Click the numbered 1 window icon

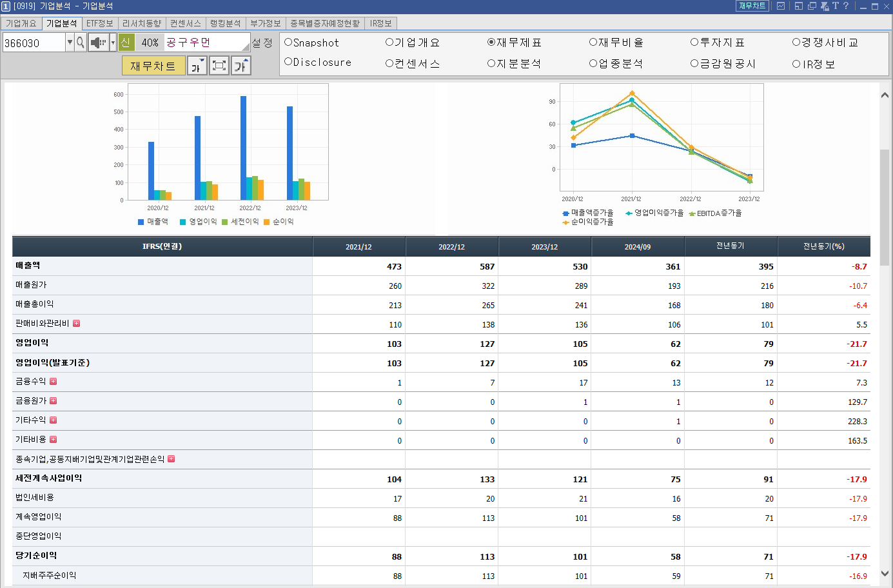(x=6, y=6)
